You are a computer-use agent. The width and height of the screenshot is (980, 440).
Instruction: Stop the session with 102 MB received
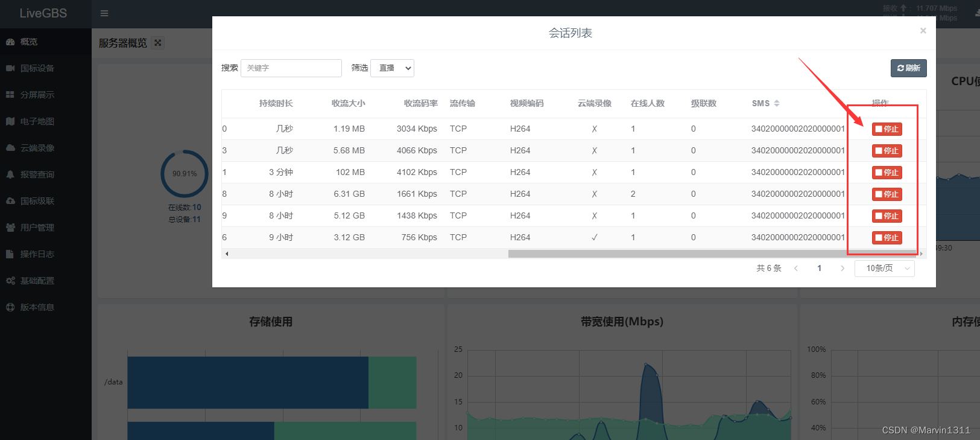tap(887, 173)
